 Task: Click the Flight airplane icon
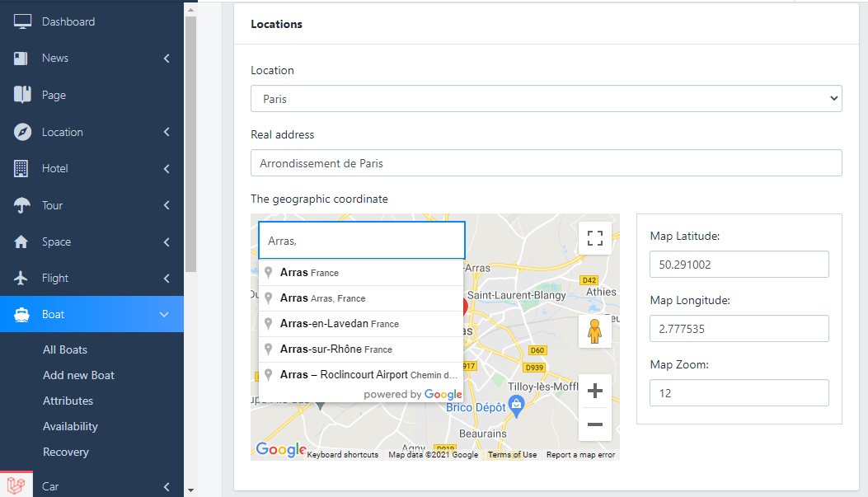point(21,279)
